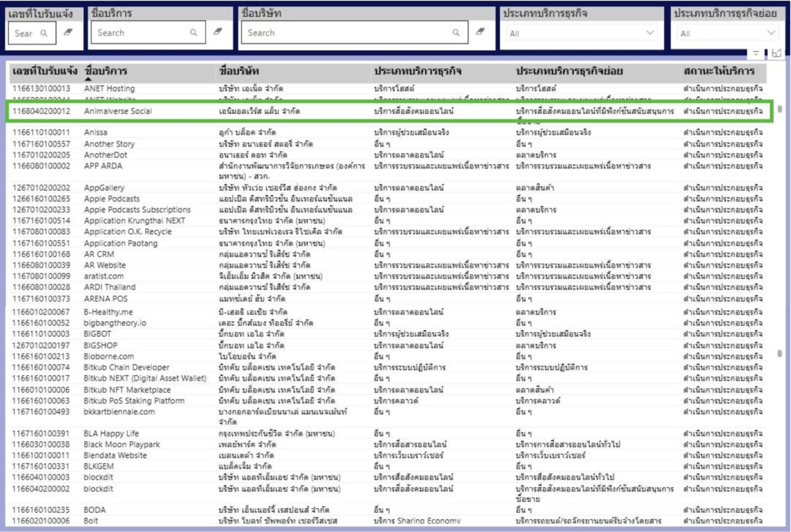Click scrollbar thumb beside Animalverse Social row

click(780, 109)
